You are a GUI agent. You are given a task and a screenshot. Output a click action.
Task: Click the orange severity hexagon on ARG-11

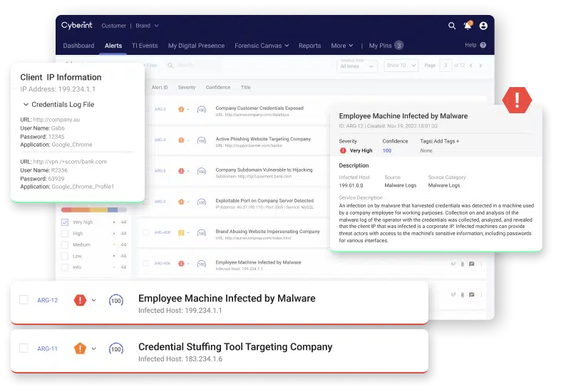point(81,349)
